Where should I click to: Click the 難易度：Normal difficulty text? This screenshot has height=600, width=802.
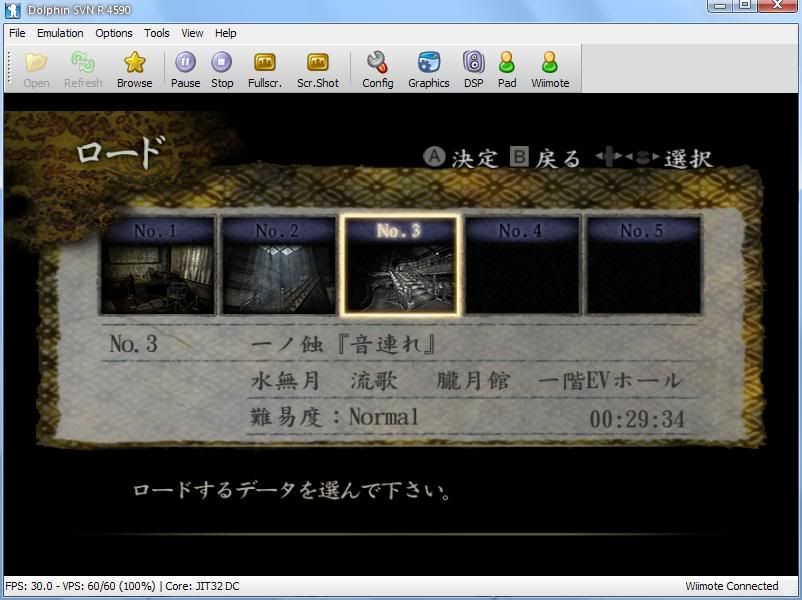coord(335,417)
